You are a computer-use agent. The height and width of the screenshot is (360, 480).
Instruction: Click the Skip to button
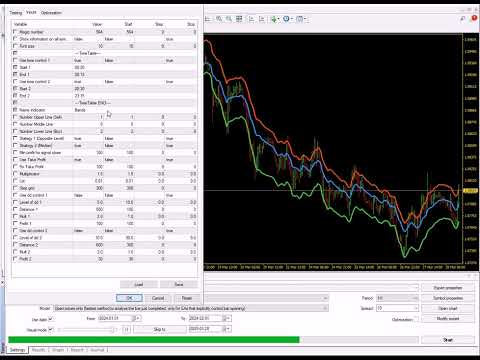tap(160, 329)
